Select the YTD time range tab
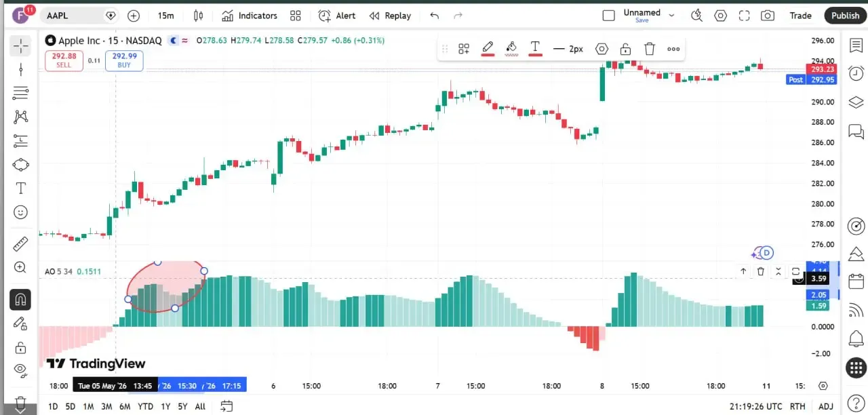868x415 pixels. (145, 407)
